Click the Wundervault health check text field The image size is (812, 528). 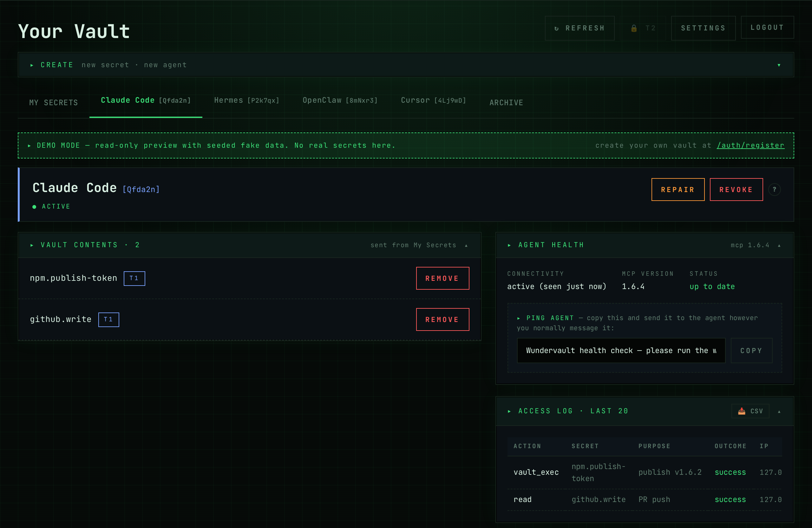click(621, 351)
